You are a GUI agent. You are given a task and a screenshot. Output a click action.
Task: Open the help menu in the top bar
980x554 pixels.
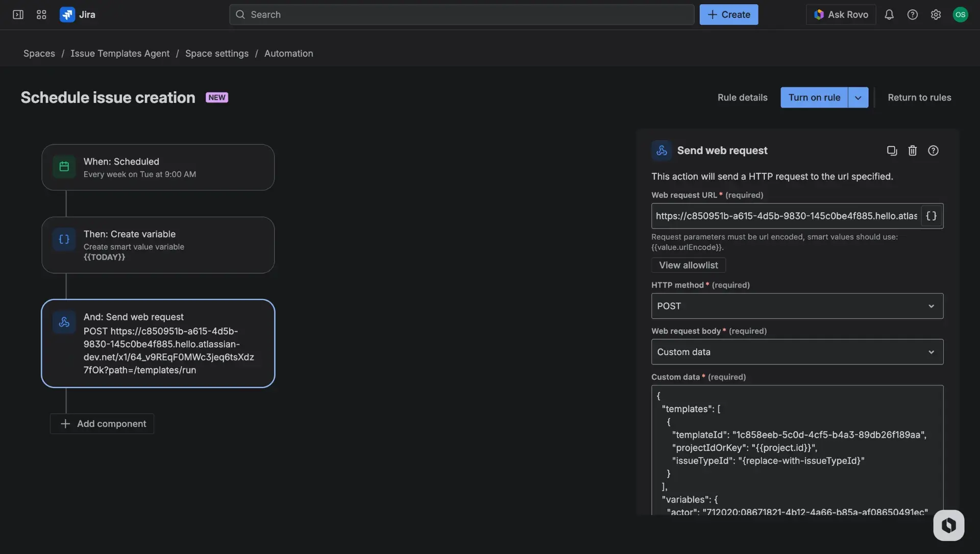913,14
